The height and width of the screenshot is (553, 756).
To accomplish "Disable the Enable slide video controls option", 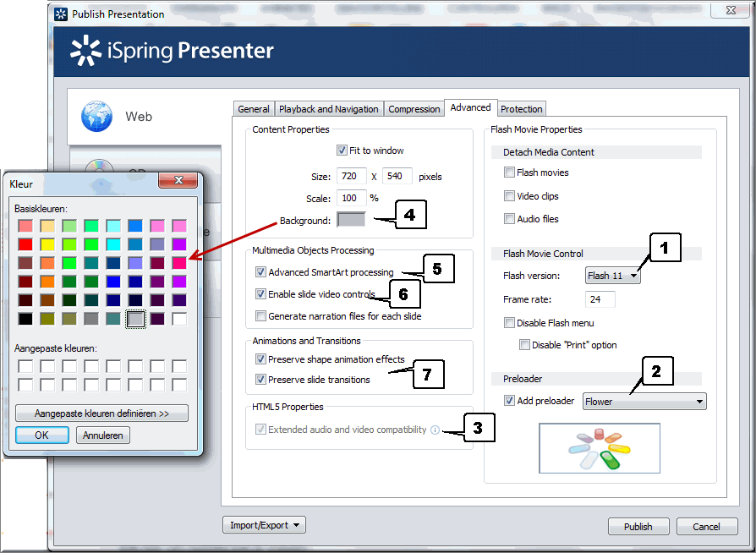I will [260, 293].
